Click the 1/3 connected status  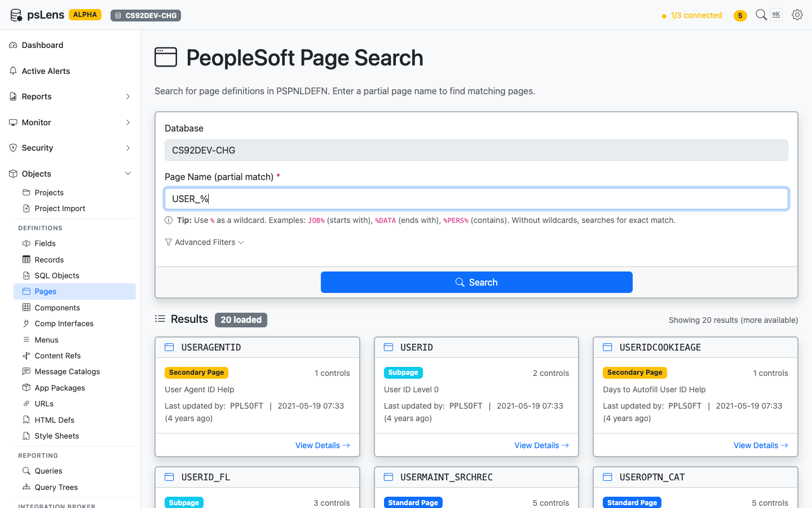692,15
